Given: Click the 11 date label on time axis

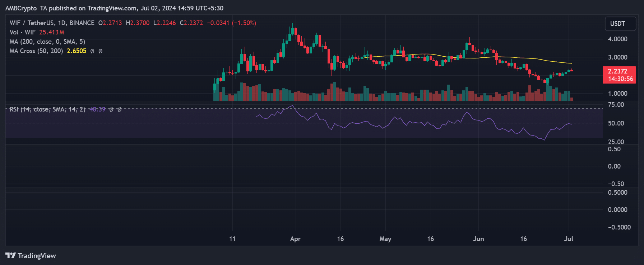Looking at the screenshot, I should coord(232,239).
